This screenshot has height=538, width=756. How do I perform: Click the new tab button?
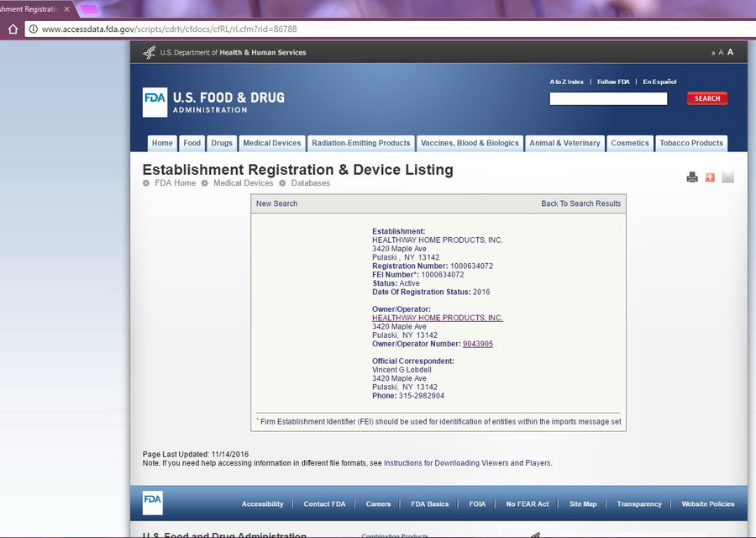click(x=89, y=9)
